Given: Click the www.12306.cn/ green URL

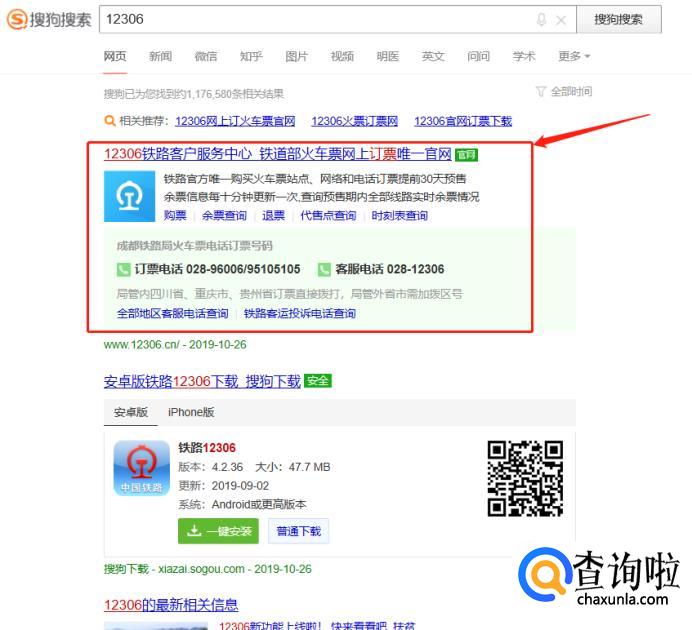Looking at the screenshot, I should [141, 345].
